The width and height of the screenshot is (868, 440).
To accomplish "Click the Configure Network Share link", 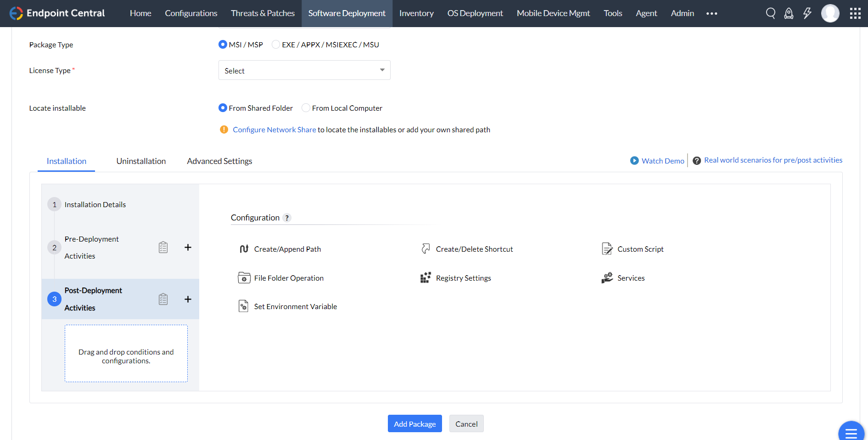I will click(274, 130).
